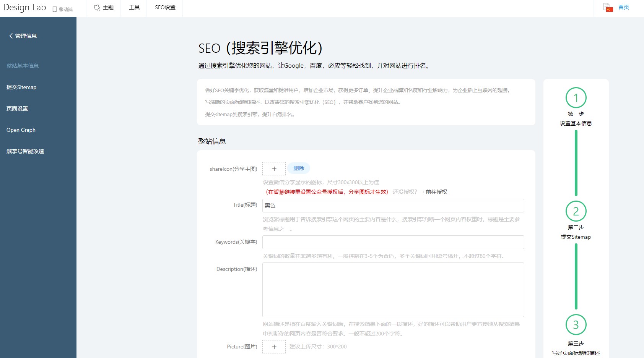Click the Description(描述) text area
Screen dimensions: 644x358
393,290
